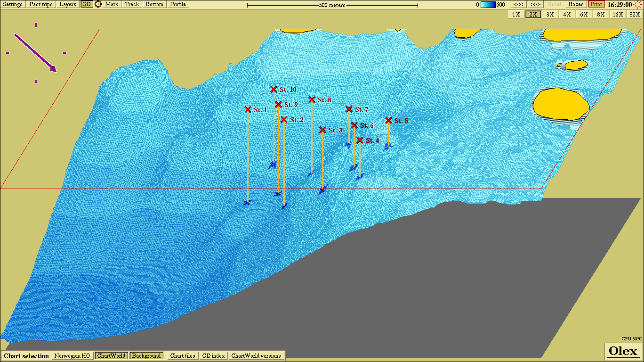Screen dimensions: 644x362
Task: Click the large yellow island shape
Action: pyautogui.click(x=561, y=104)
